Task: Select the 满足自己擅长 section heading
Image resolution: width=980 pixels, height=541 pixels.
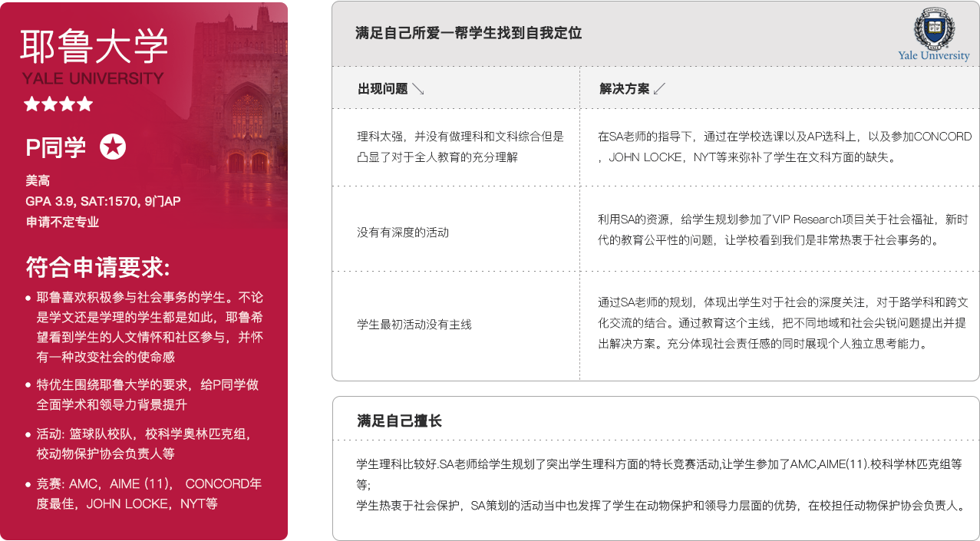Action: (x=400, y=421)
